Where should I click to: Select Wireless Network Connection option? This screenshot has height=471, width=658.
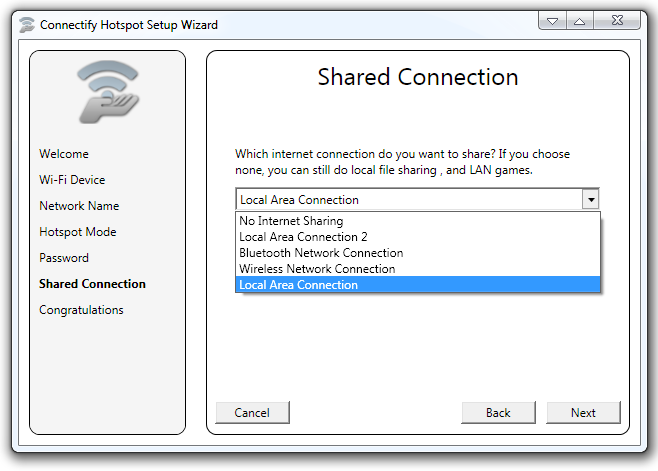click(418, 269)
